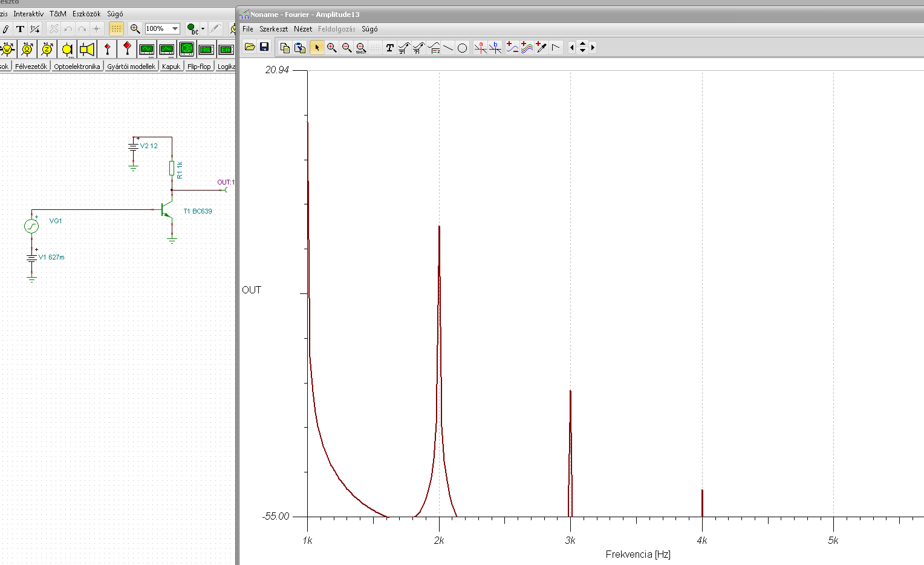This screenshot has width=924, height=565.
Task: Switch to the Kapuk component tab
Action: pyautogui.click(x=171, y=67)
